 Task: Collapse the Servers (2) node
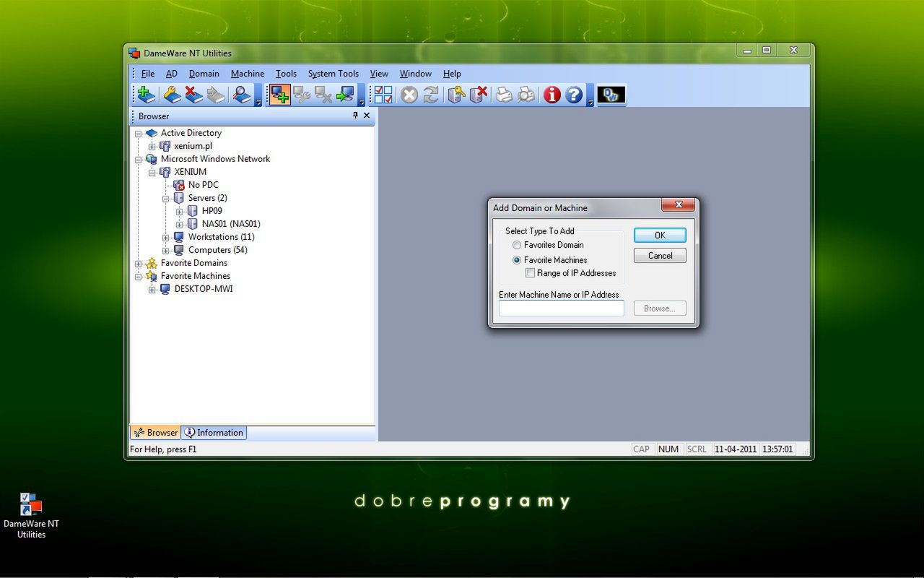click(166, 199)
